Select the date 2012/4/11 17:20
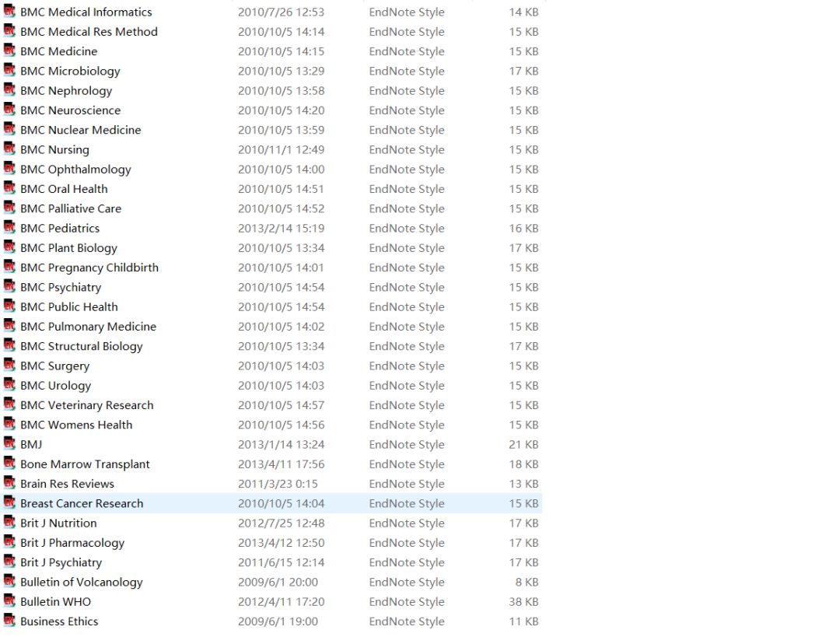This screenshot has width=840, height=637. 282,602
